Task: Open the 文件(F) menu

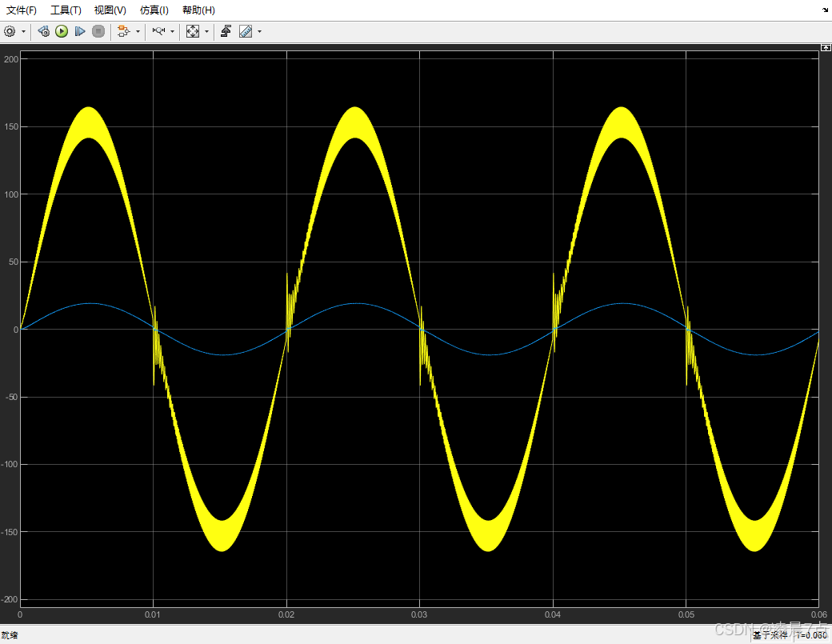Action: [22, 10]
